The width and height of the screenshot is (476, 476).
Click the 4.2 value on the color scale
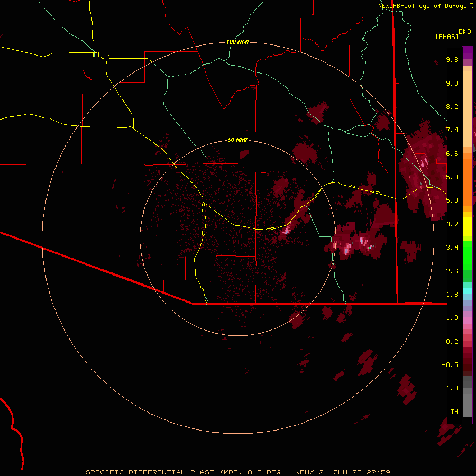click(452, 224)
